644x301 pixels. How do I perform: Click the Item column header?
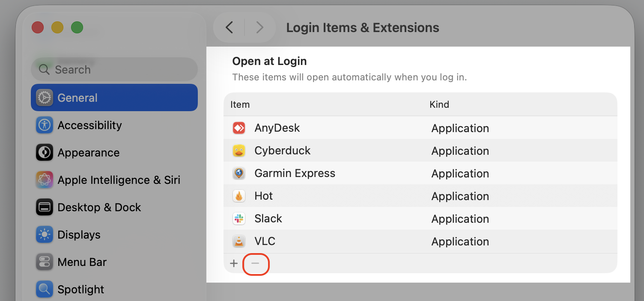point(240,105)
